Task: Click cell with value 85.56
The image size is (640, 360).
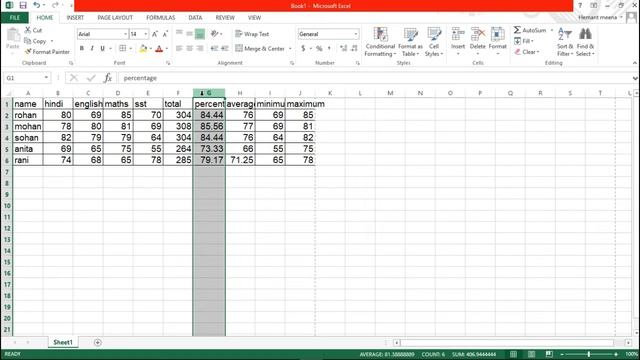Action: tap(209, 126)
